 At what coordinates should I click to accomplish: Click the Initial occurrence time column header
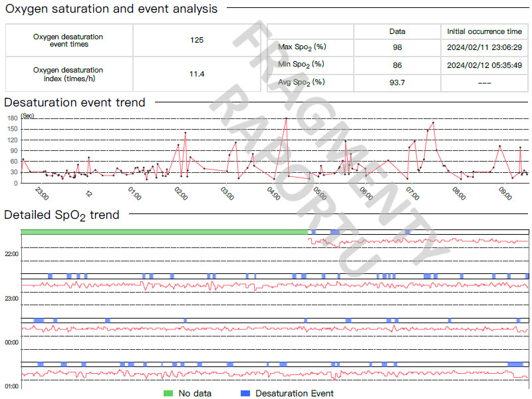(x=484, y=32)
